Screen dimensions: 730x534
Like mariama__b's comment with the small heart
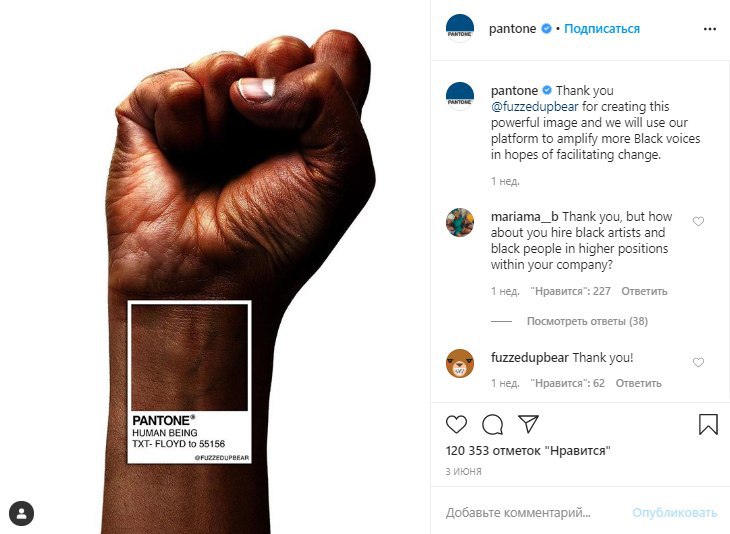click(698, 222)
